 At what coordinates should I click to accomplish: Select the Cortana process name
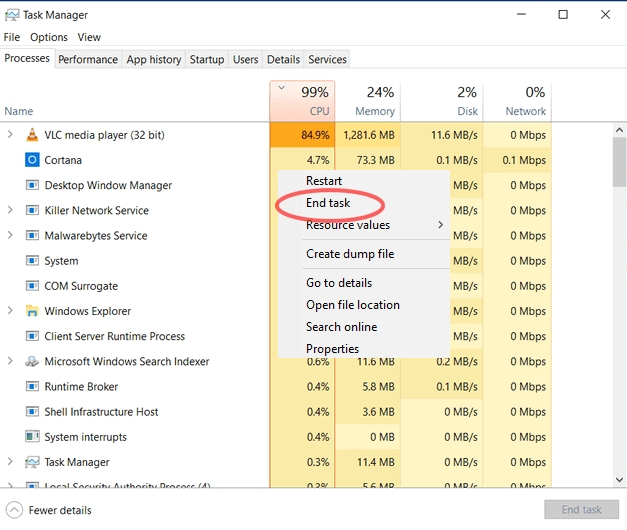pyautogui.click(x=63, y=160)
